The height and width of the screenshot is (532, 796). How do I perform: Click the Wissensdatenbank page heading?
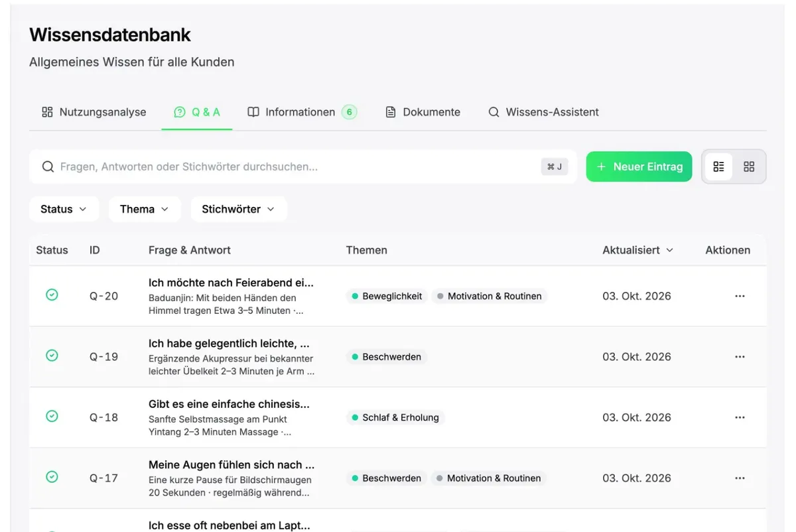(x=110, y=34)
